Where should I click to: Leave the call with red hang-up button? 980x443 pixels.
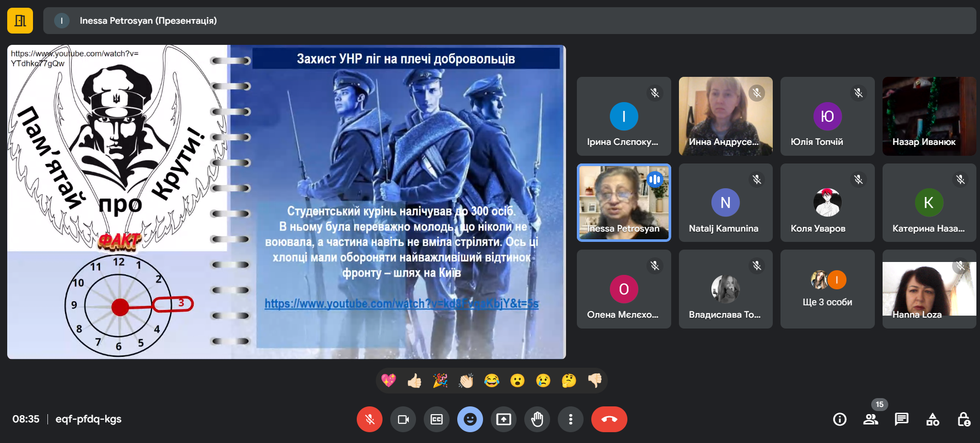(609, 419)
